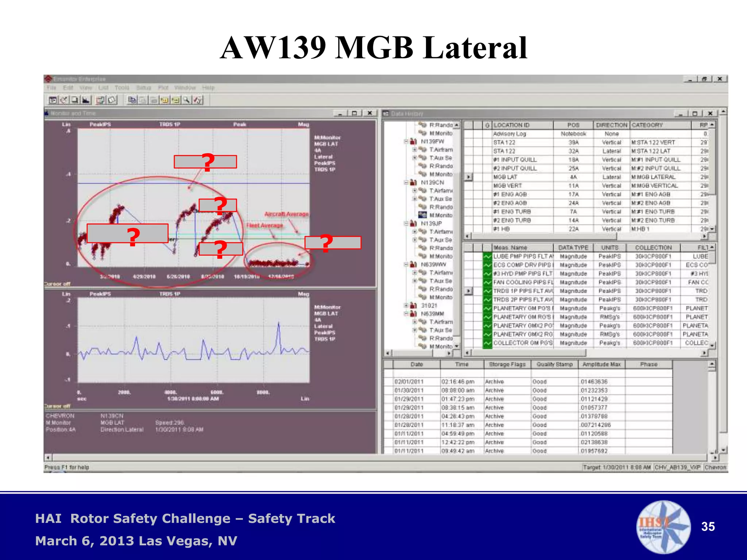Select the N139CN aircraft icon
This screenshot has height=560, width=747.
(x=414, y=183)
